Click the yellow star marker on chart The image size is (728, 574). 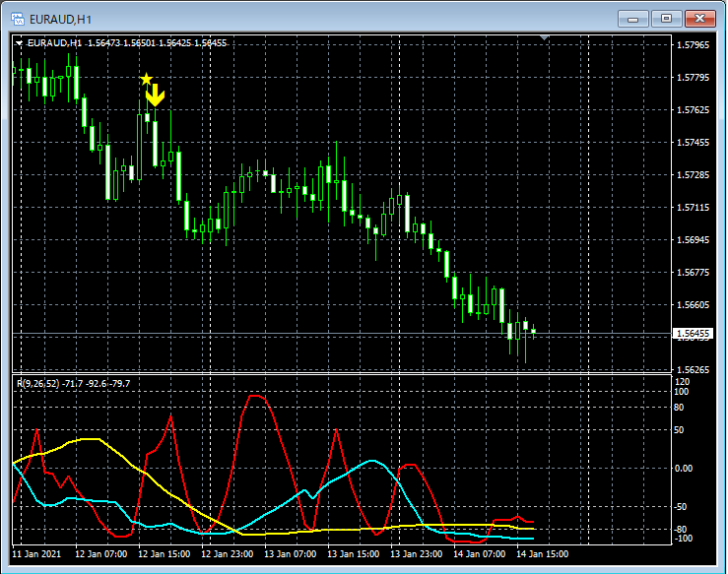pyautogui.click(x=146, y=79)
